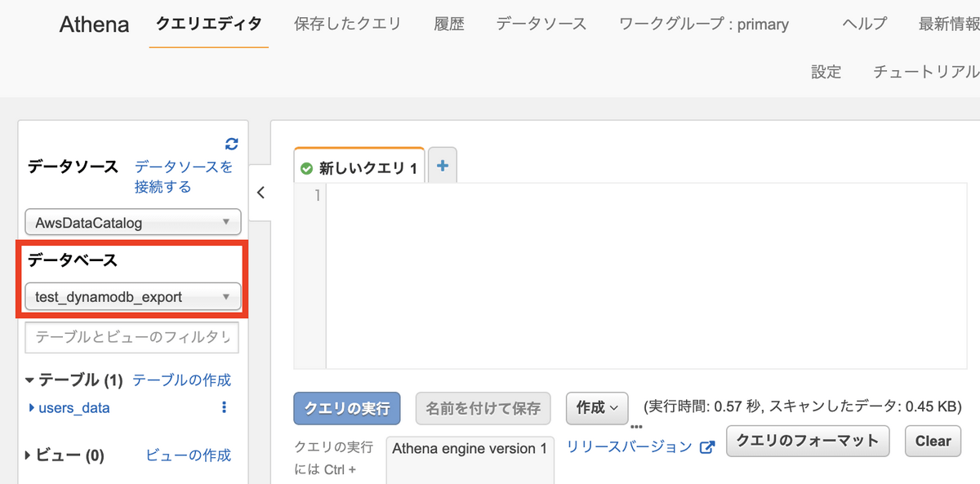Open the 作成 dropdown button
The width and height of the screenshot is (980, 484).
[x=597, y=408]
